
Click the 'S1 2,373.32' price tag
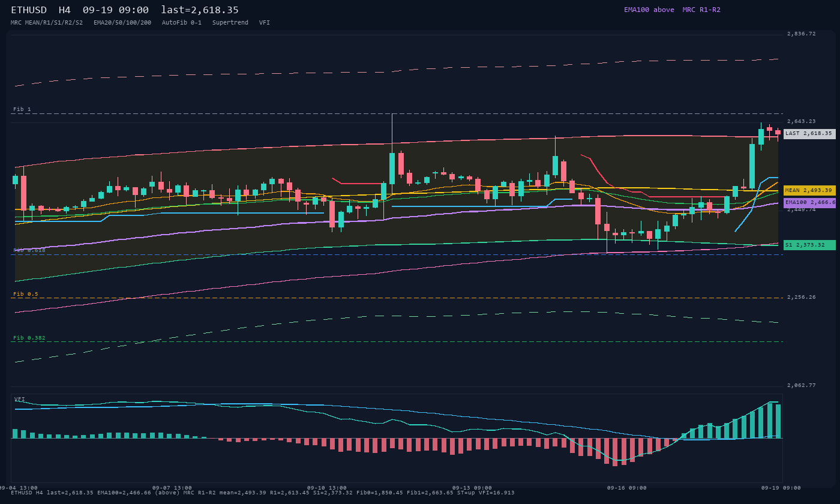[809, 245]
